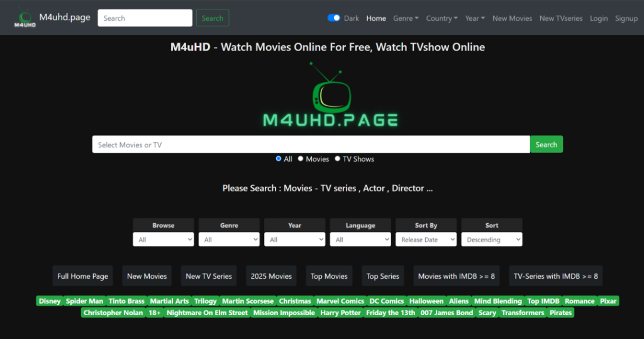Select the Pixar tag
The height and width of the screenshot is (339, 644).
point(608,301)
